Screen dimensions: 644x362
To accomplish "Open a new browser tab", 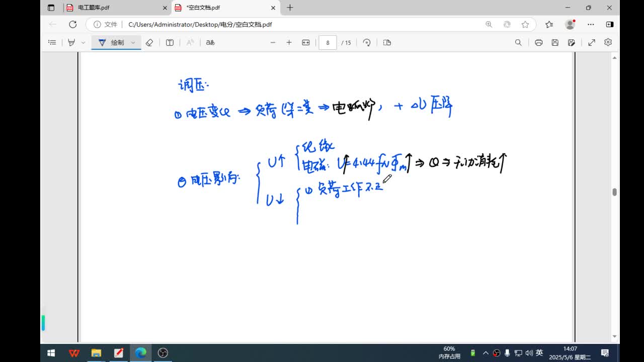I will tap(290, 8).
